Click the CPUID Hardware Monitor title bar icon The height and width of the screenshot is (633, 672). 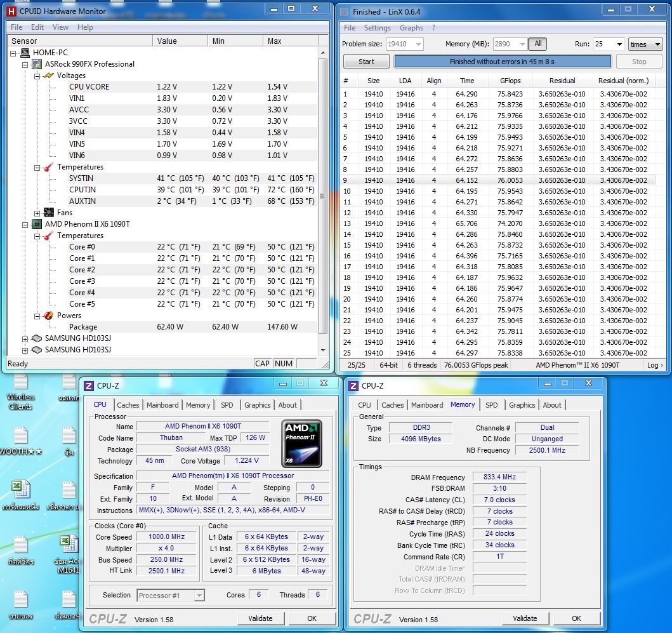(11, 11)
